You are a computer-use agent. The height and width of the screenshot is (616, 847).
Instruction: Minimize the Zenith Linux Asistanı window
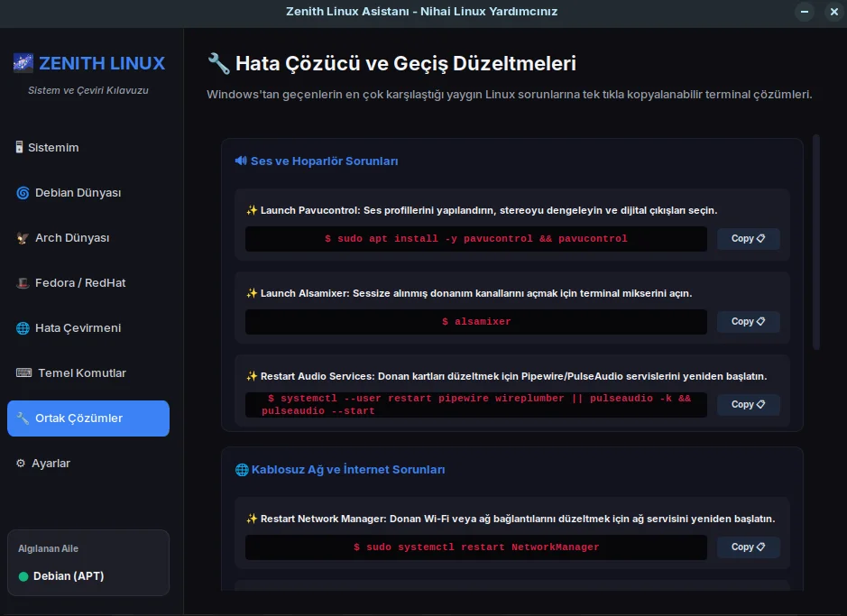click(805, 12)
